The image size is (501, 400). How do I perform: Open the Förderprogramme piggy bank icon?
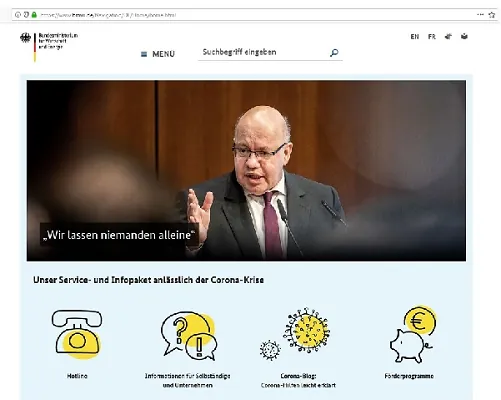pos(413,334)
